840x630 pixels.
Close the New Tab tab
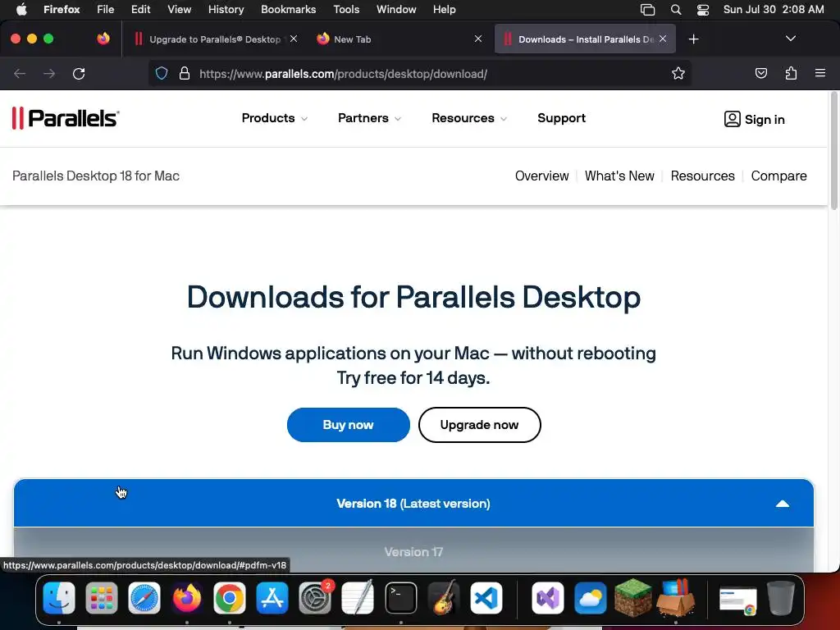click(x=478, y=39)
